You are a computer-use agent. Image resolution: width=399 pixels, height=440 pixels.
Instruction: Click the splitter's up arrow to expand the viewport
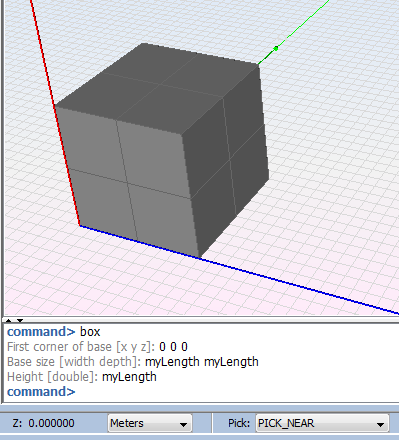9,321
